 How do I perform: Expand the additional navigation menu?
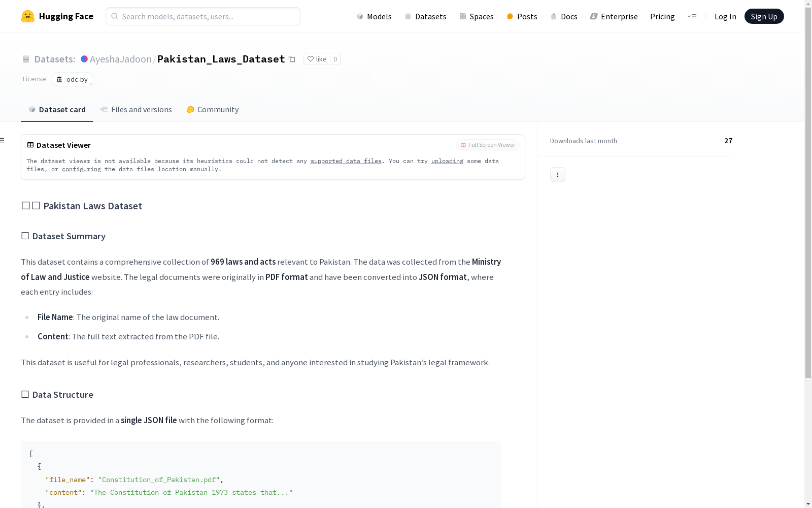692,16
